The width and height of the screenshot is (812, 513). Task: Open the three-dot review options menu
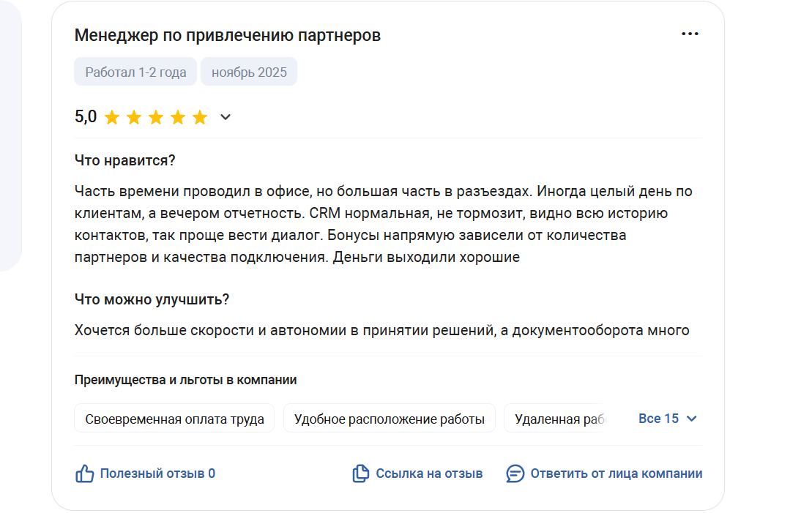click(690, 34)
